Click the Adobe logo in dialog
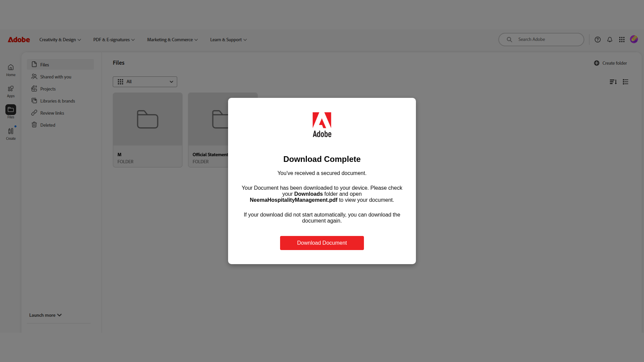This screenshot has width=644, height=362. [x=322, y=125]
